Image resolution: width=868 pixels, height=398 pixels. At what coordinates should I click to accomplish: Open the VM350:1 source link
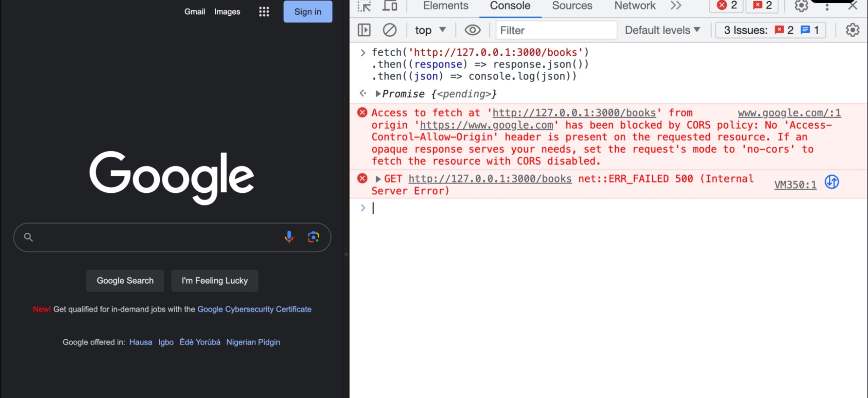coord(795,185)
